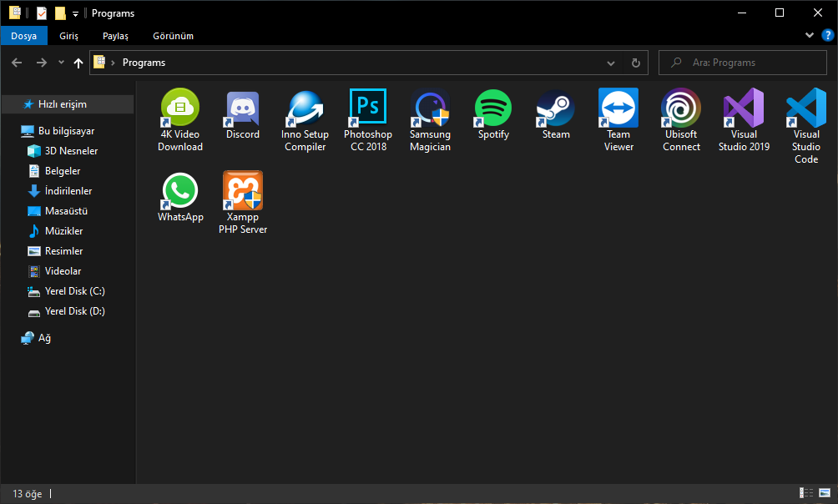Switch to large icons view in status bar
The height and width of the screenshot is (504, 838).
825,493
